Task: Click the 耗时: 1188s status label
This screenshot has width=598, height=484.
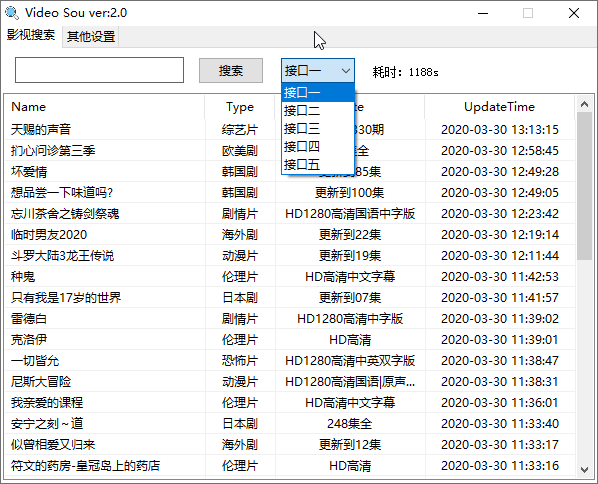Action: click(405, 72)
